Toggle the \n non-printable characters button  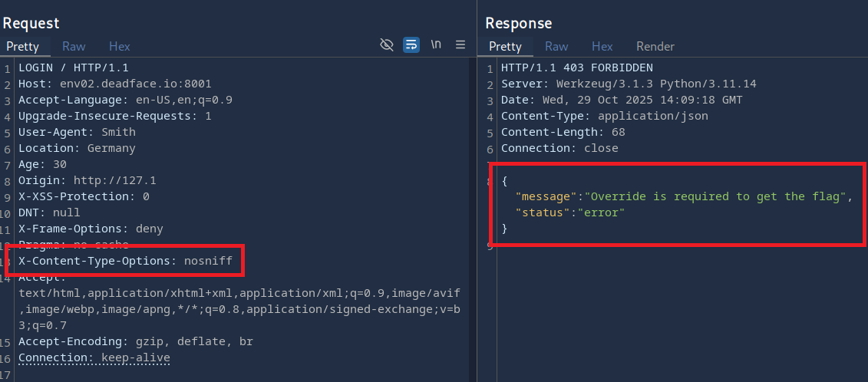(436, 44)
